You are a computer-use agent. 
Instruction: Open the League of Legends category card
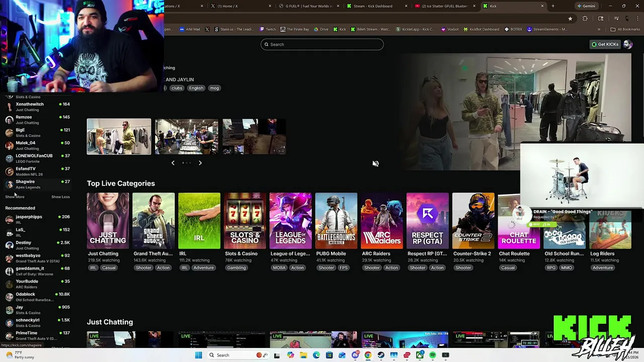(x=290, y=221)
